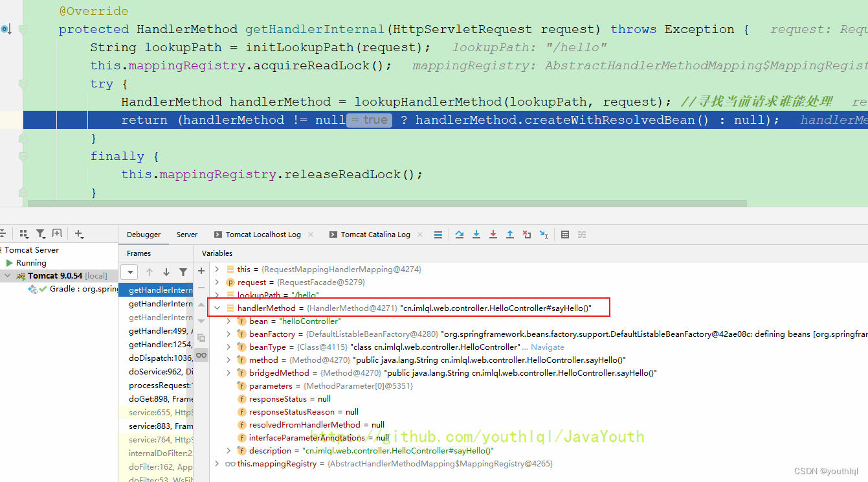Select the parameters MethodParameter[0] row
868x482 pixels.
point(537,385)
